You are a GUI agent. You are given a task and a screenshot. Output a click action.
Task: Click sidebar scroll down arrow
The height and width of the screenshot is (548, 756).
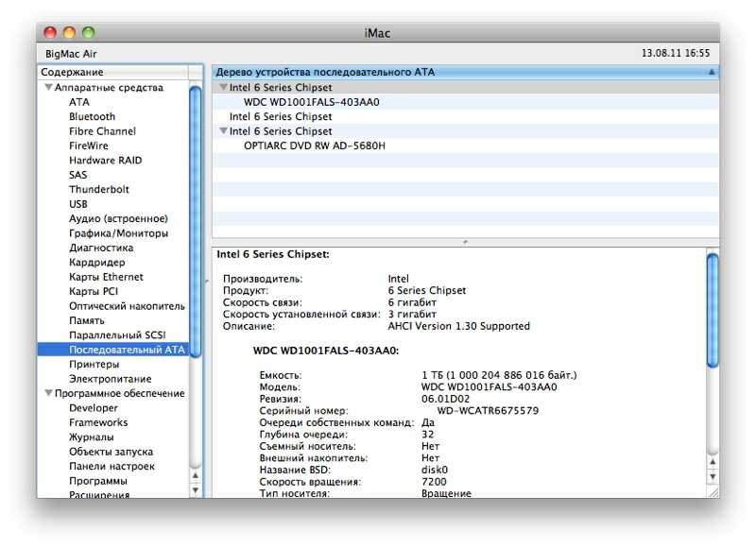coord(196,490)
